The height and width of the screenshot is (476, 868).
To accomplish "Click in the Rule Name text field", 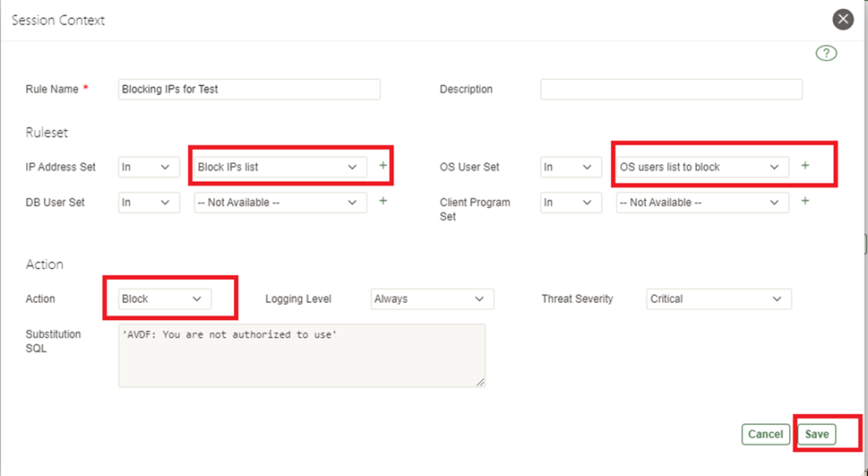I will pos(249,89).
